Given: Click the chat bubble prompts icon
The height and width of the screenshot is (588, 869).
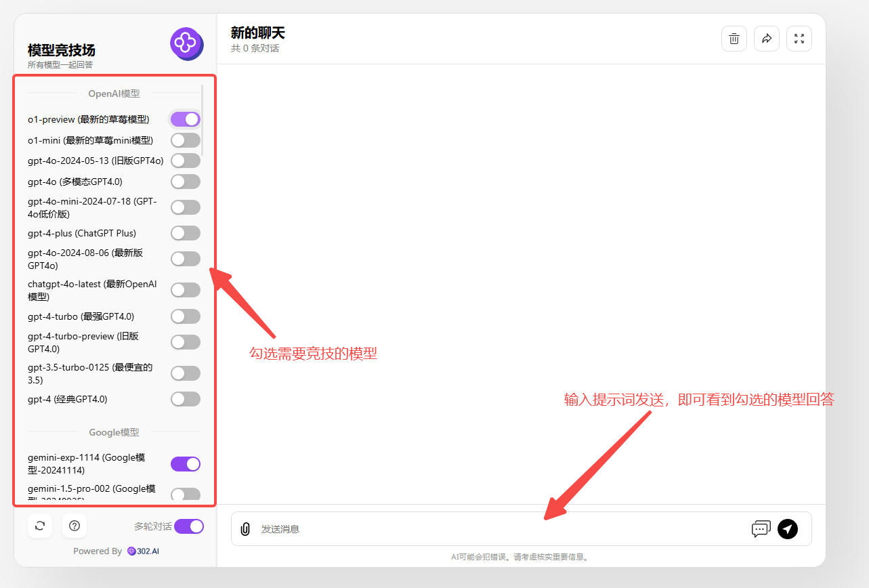Looking at the screenshot, I should 761,529.
